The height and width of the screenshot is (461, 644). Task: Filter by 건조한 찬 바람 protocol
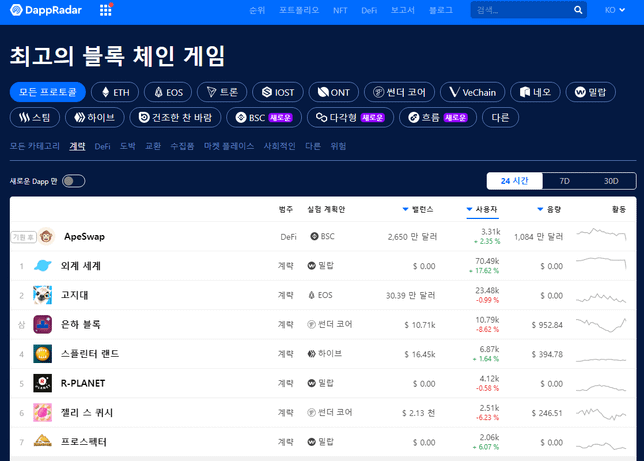(x=175, y=118)
